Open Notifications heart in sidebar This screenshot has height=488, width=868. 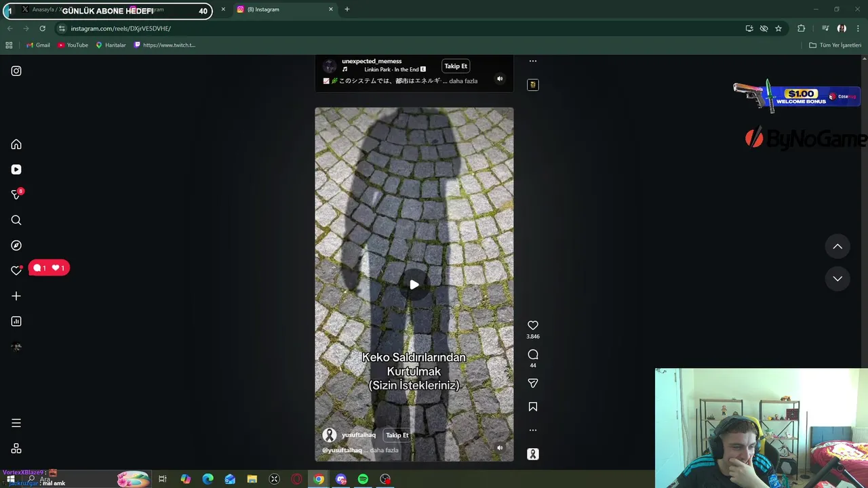[16, 270]
